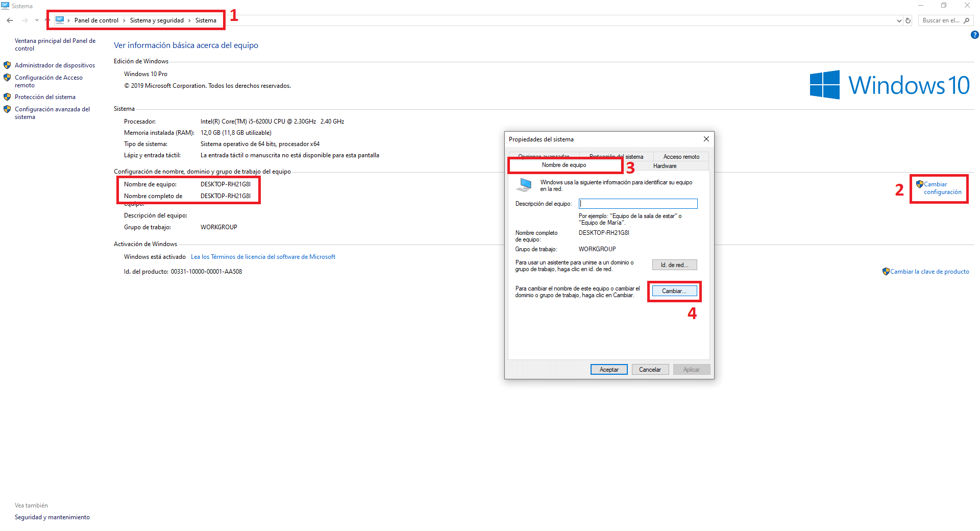The height and width of the screenshot is (531, 980).
Task: Maximize or restore the Sistema window
Action: coord(944,6)
